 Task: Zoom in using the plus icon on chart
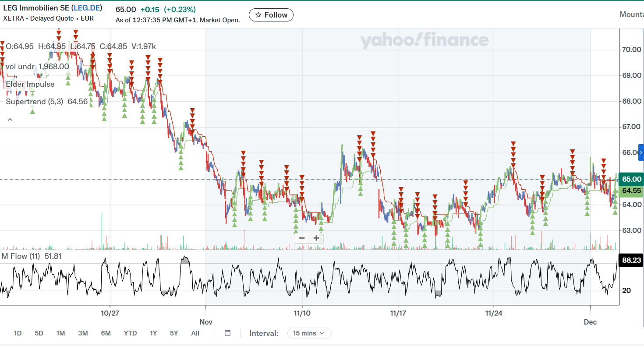point(316,237)
